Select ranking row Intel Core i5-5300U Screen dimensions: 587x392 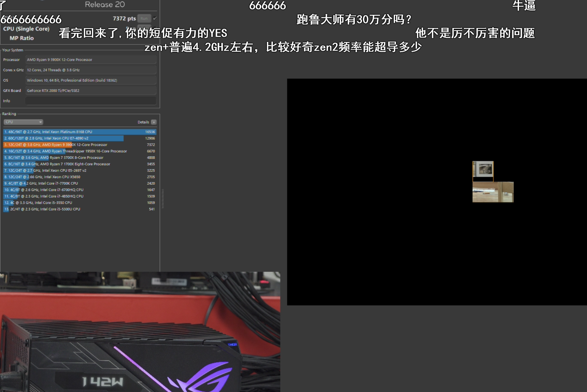(x=80, y=209)
